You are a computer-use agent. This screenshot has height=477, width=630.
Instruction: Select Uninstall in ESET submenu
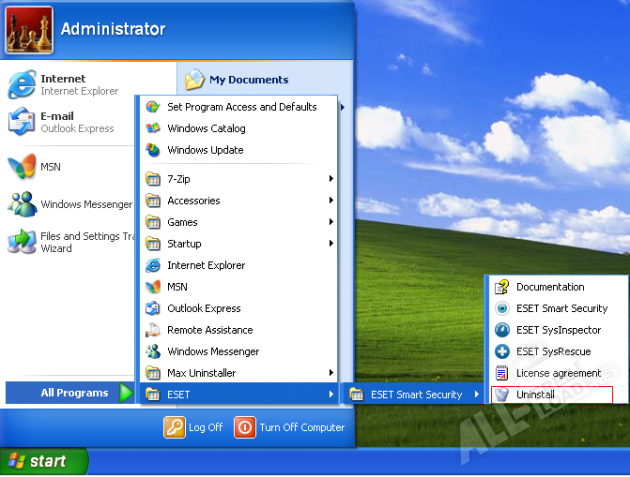536,395
